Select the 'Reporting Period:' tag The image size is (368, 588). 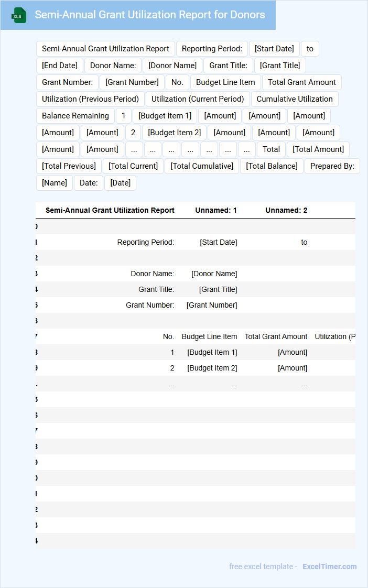click(x=212, y=49)
